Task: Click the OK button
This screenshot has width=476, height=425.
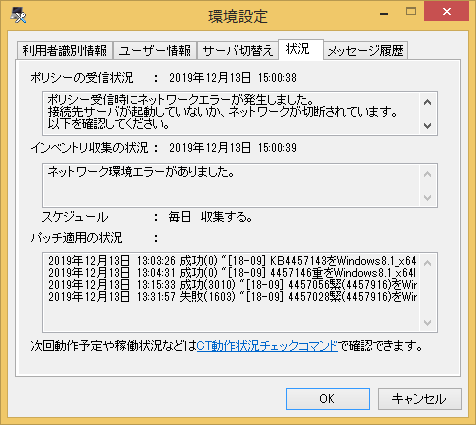Action: pyautogui.click(x=328, y=399)
